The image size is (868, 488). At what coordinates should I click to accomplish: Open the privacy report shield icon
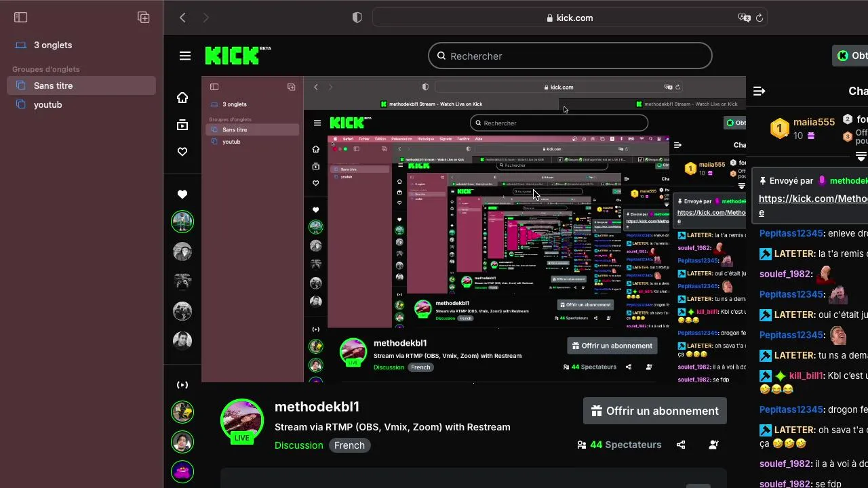tap(357, 18)
